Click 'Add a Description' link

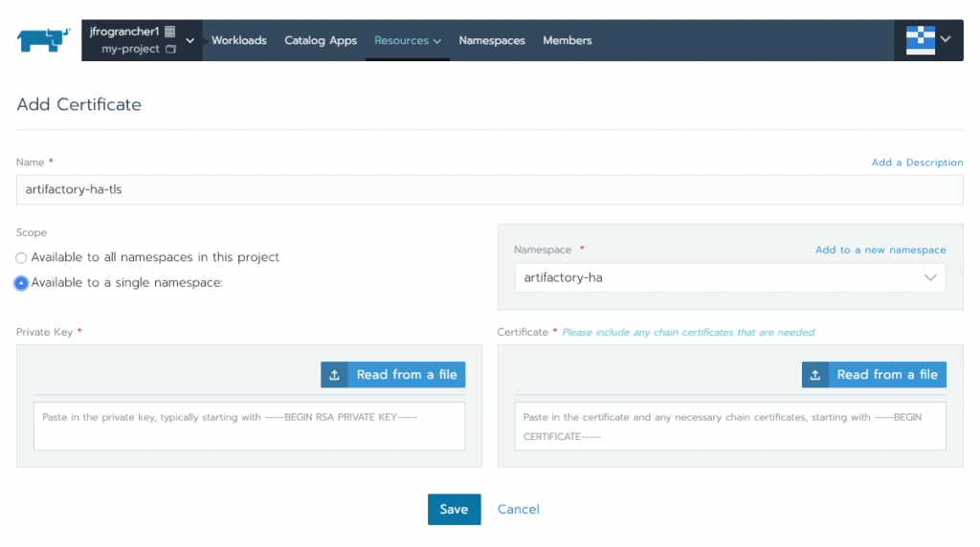tap(917, 163)
